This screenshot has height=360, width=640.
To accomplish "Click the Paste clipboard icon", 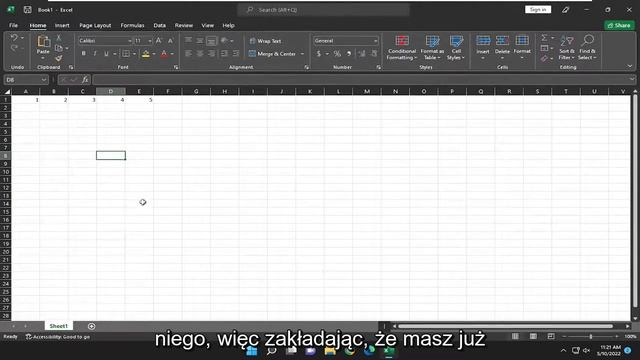I will tap(43, 41).
